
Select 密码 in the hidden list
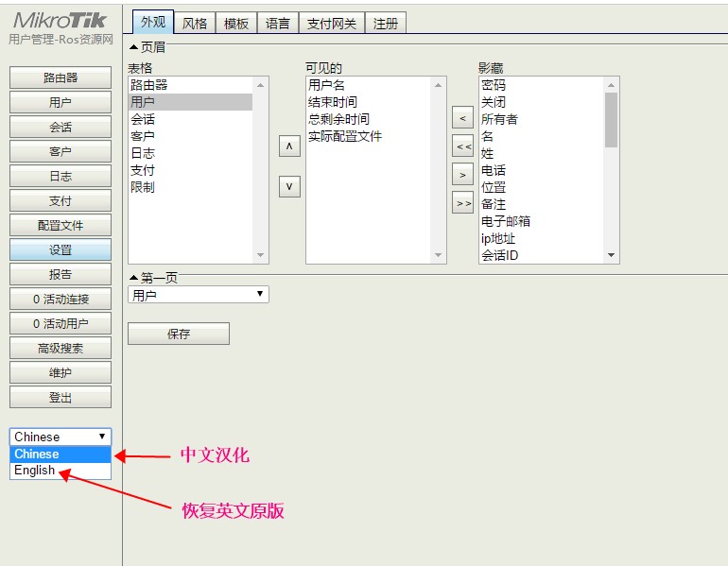point(542,85)
